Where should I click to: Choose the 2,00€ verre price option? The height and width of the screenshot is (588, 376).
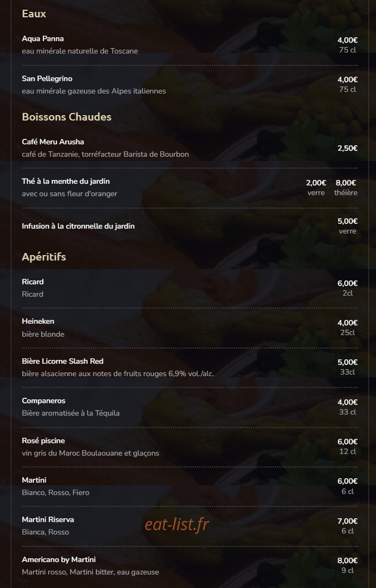(316, 187)
